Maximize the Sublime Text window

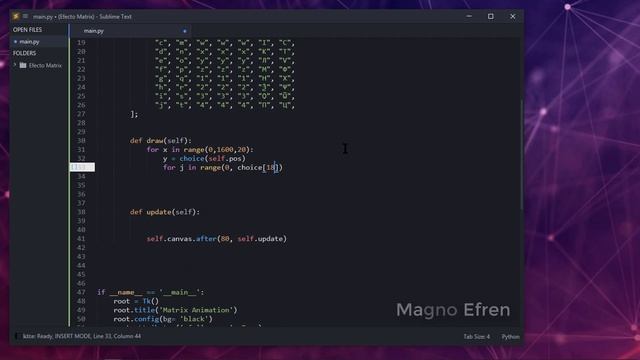491,16
